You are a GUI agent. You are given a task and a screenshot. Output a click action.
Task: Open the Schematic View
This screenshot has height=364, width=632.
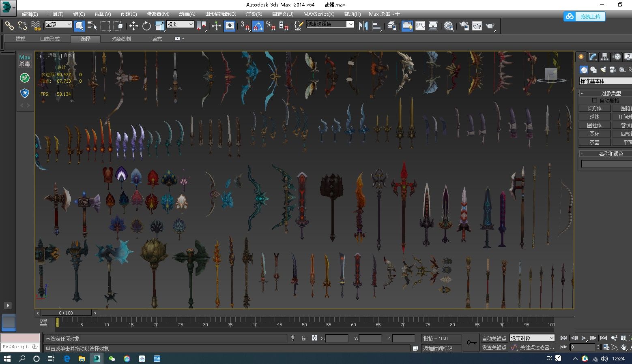(433, 26)
